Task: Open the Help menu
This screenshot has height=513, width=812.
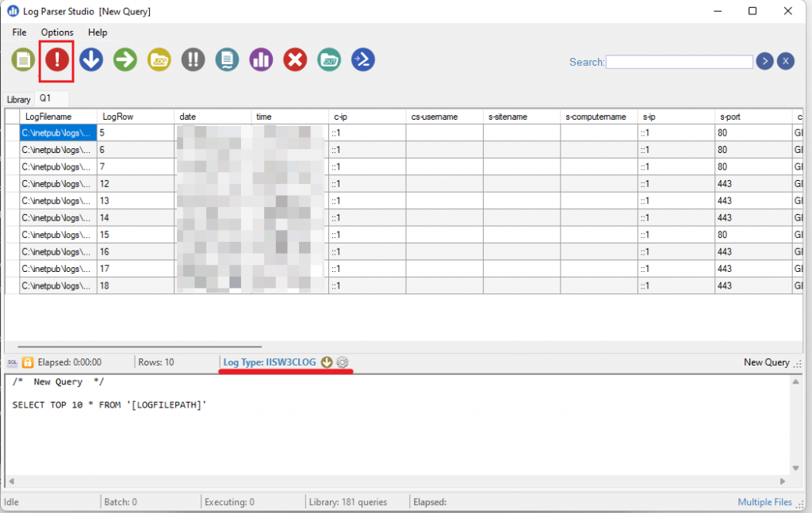Action: (98, 32)
